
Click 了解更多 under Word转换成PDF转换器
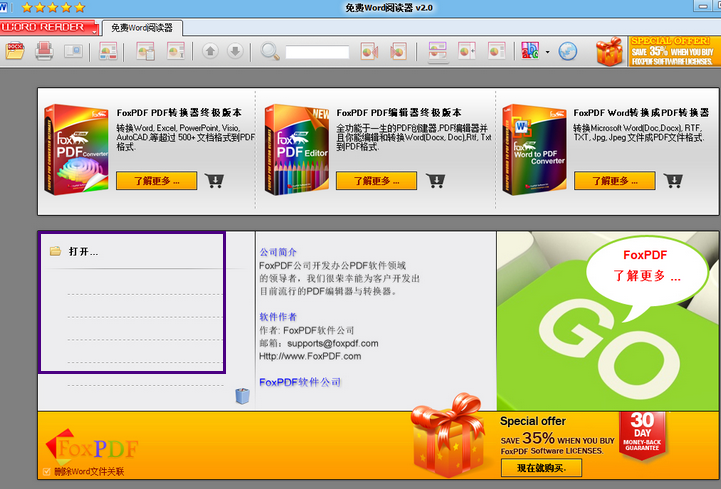coord(614,181)
